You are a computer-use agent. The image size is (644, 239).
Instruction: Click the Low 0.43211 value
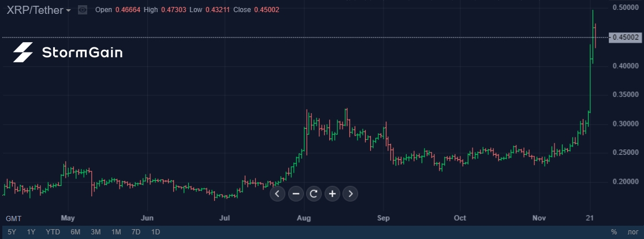219,9
